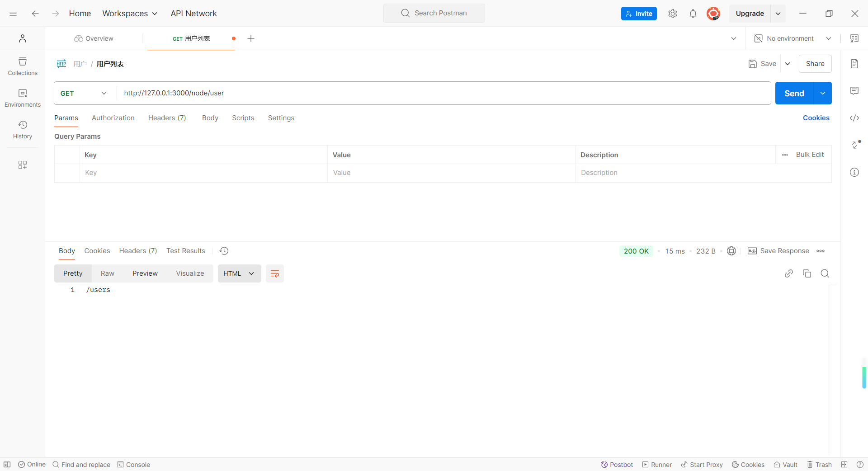Click the Search Postman box
The height and width of the screenshot is (471, 868).
point(434,13)
